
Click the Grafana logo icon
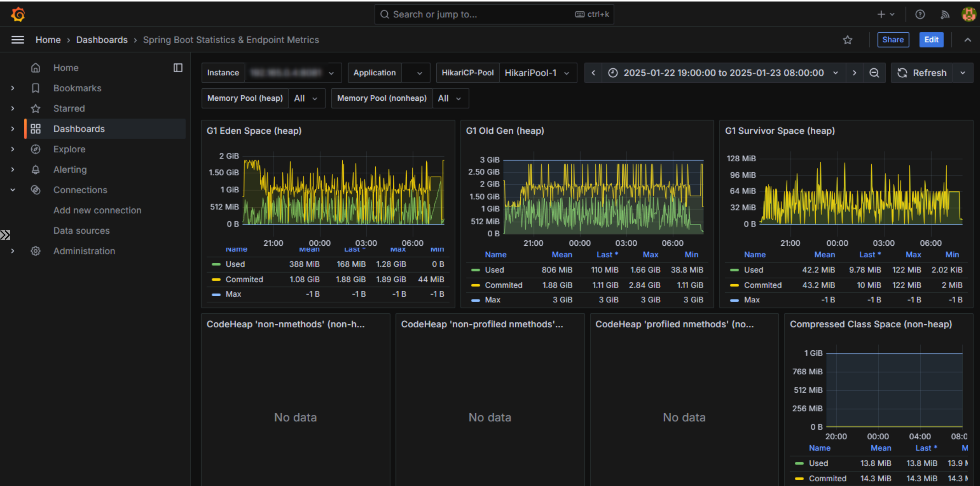click(x=18, y=15)
